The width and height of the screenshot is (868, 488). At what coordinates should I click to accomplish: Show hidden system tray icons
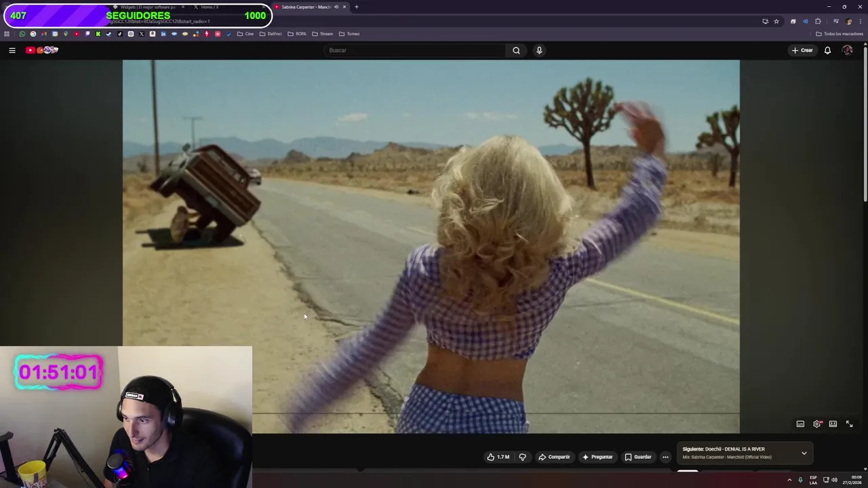[x=789, y=480]
